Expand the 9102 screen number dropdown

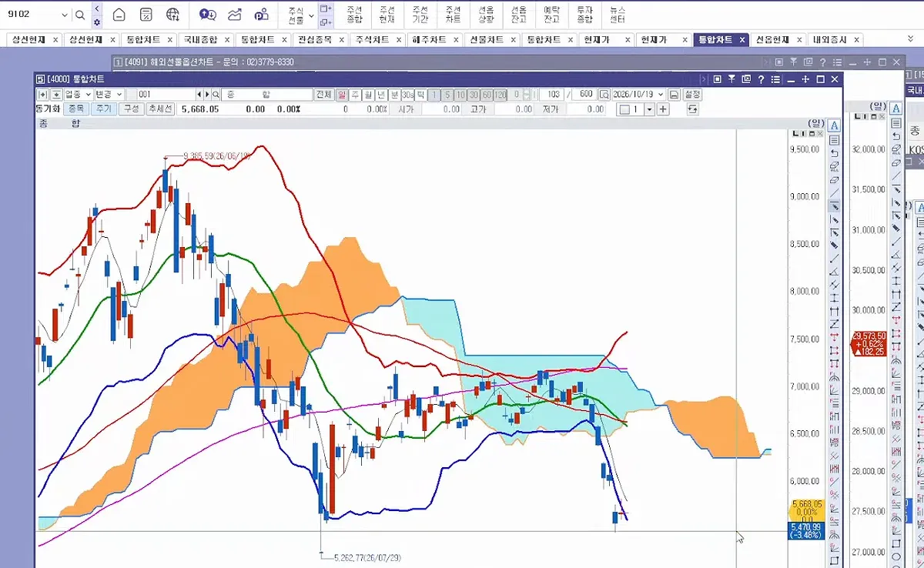(x=64, y=15)
